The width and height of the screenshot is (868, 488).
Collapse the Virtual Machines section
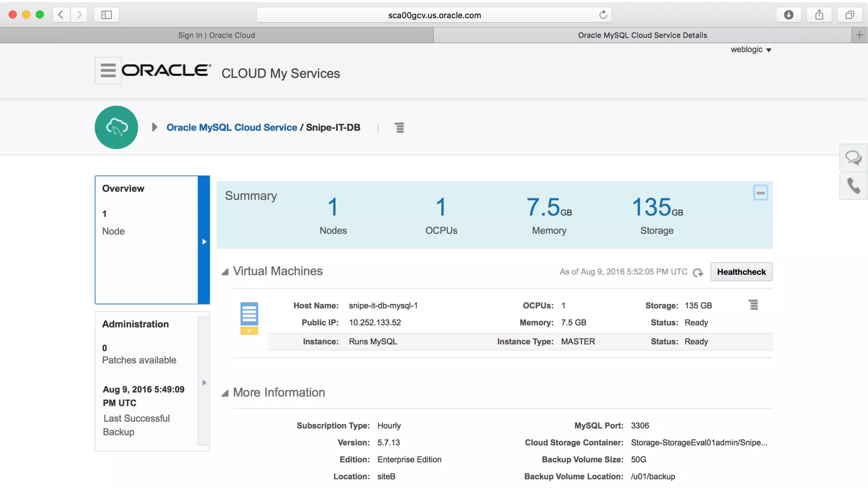pos(225,272)
